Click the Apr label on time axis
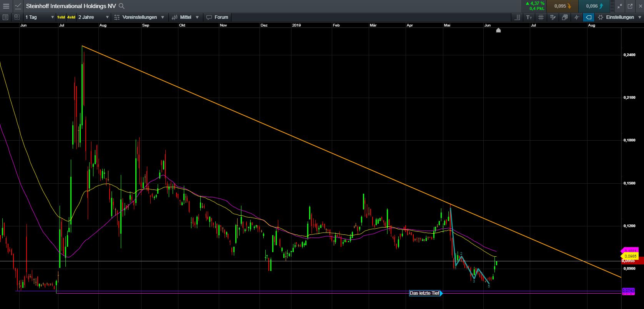Screen dimensions: 644x309 click(410, 25)
